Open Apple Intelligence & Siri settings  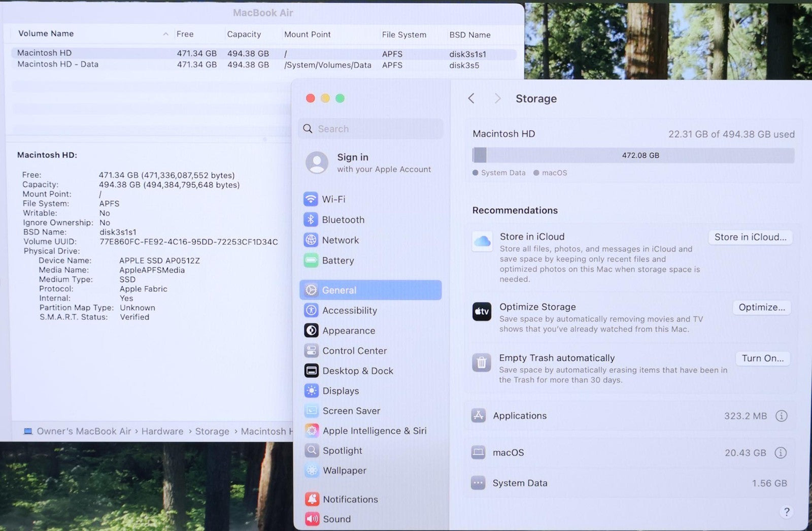pyautogui.click(x=374, y=430)
